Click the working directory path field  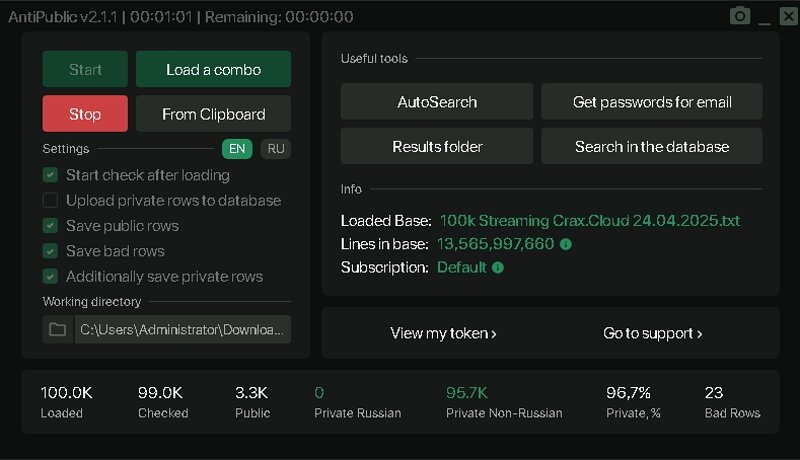[183, 329]
